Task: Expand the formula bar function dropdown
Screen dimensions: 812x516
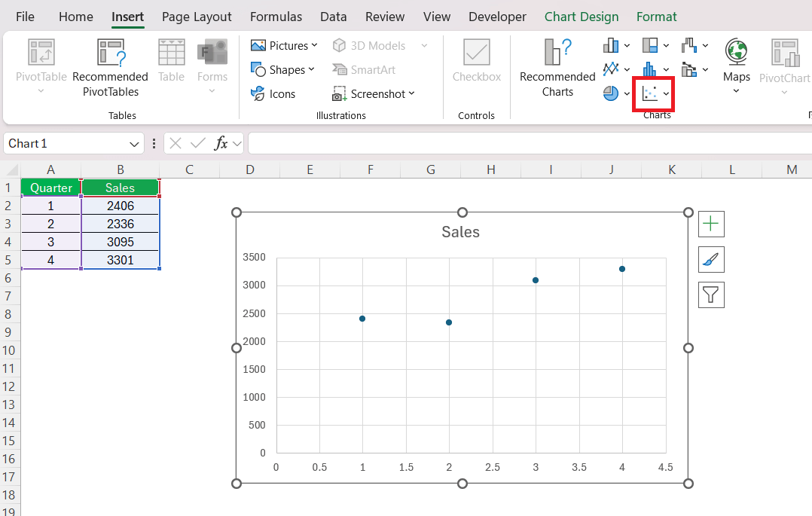Action: [x=237, y=144]
